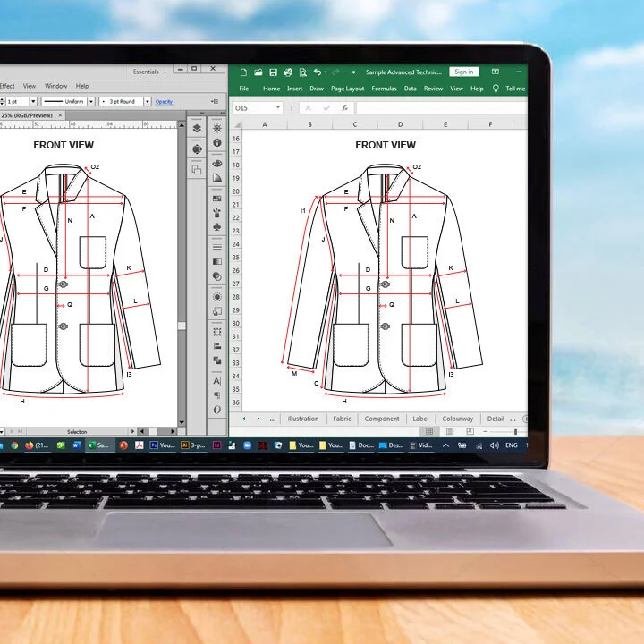Screen dimensions: 644x644
Task: Click the Open folder icon in Excel
Action: tap(258, 72)
